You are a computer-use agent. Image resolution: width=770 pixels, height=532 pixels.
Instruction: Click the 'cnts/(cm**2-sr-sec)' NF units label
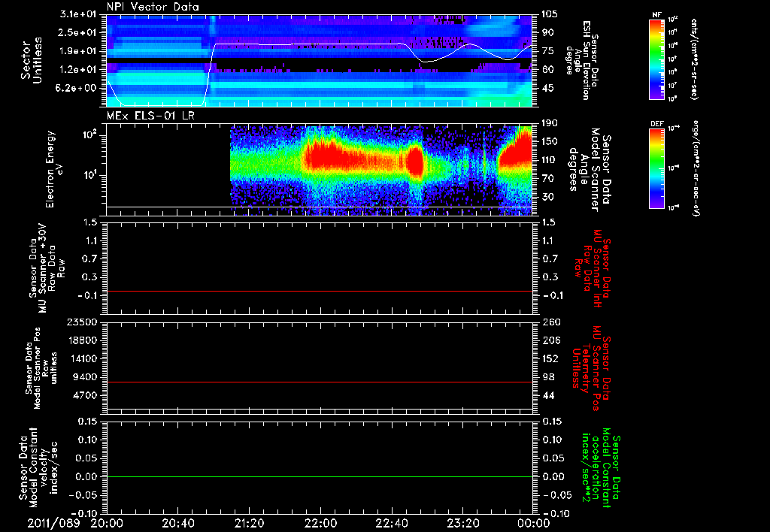pos(694,59)
